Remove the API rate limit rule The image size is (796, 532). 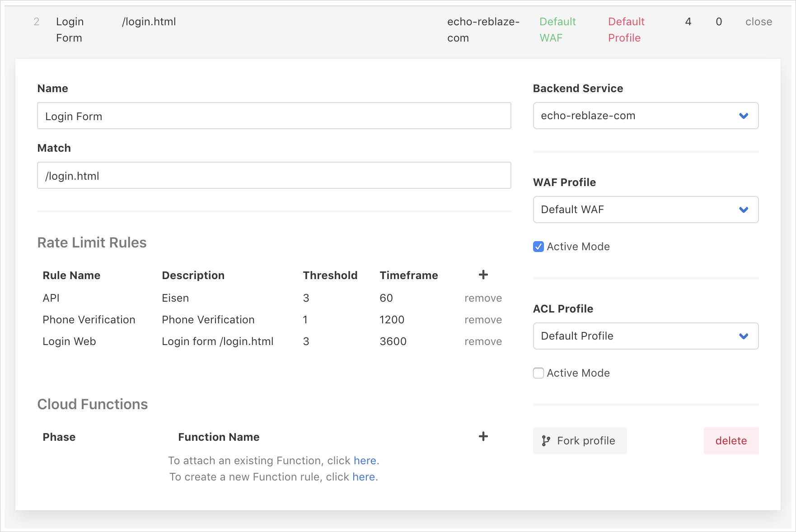pos(483,298)
